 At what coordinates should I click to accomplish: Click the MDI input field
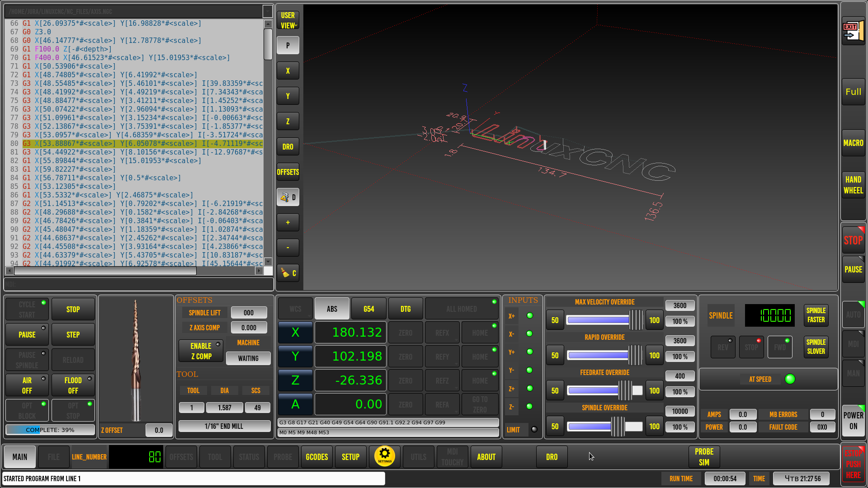(138, 284)
